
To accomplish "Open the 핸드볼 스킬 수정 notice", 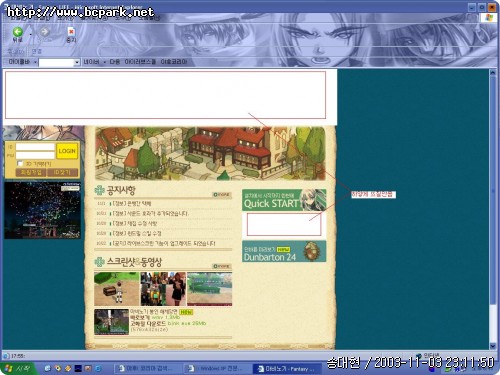I will (137, 233).
